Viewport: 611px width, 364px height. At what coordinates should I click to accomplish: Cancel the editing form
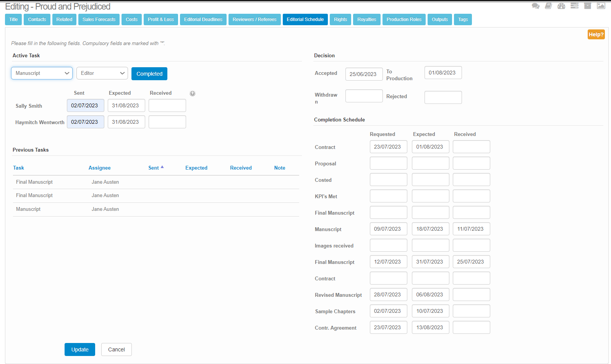[117, 349]
